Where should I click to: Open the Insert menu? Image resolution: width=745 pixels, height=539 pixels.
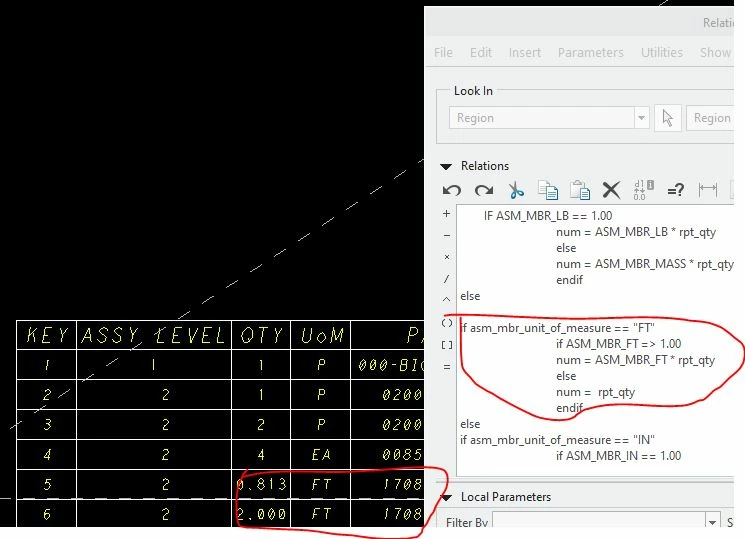pos(525,52)
